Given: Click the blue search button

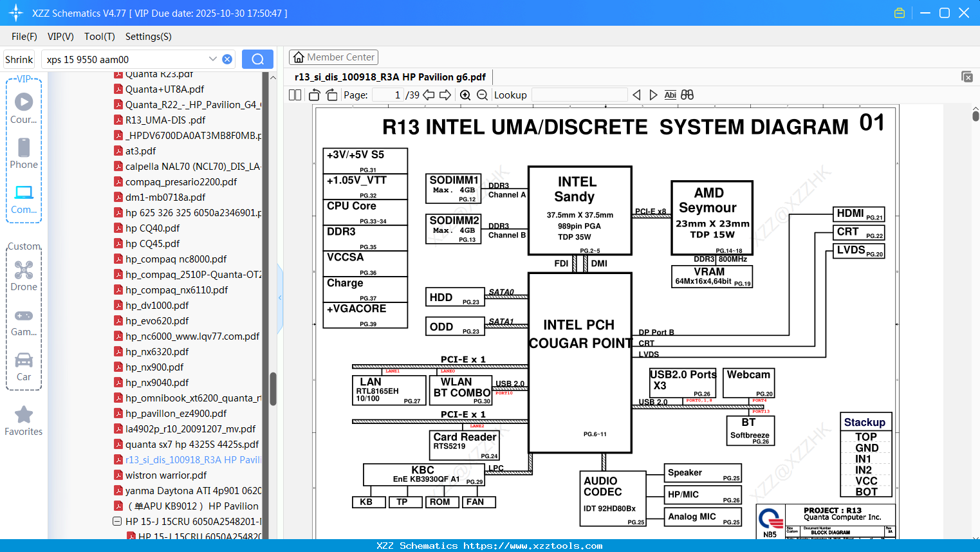Looking at the screenshot, I should click(257, 59).
